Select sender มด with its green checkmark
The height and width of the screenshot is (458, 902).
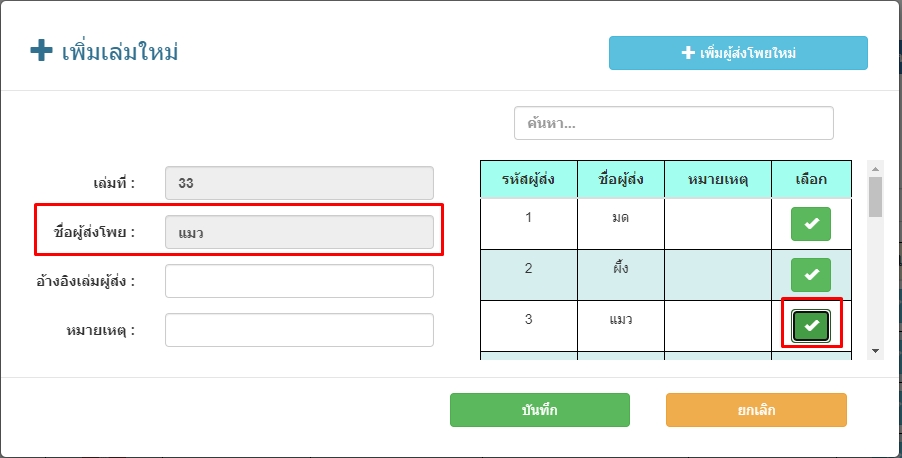(811, 224)
